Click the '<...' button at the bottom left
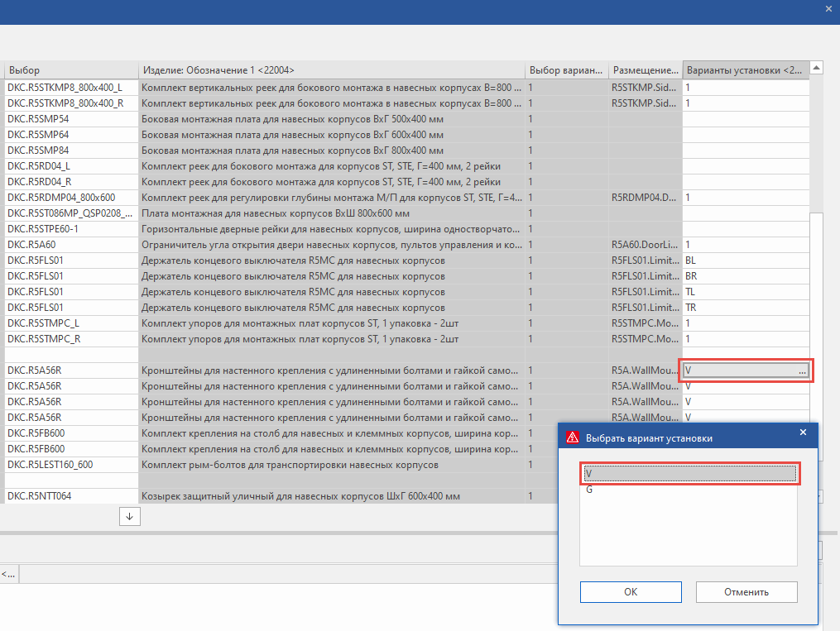This screenshot has width=840, height=631. point(8,575)
